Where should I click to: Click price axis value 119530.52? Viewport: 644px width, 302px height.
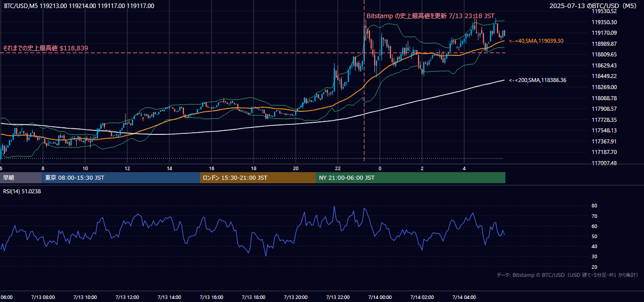(x=605, y=11)
